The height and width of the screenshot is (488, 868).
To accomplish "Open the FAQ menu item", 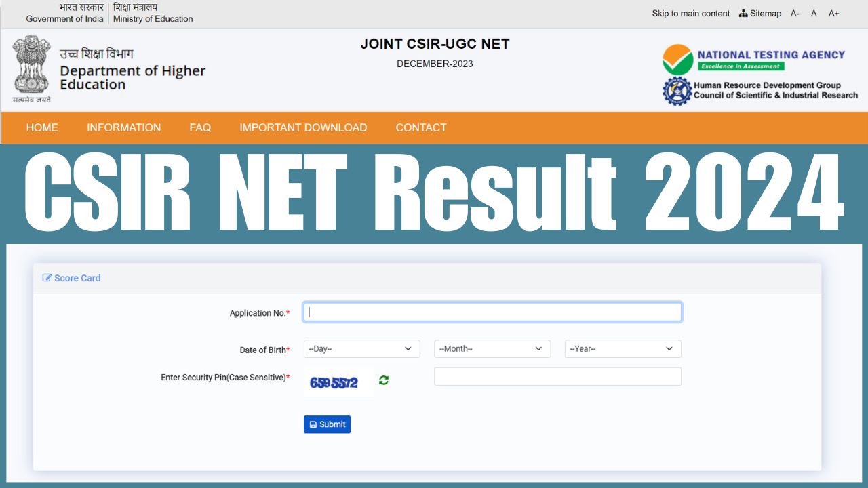I will click(x=200, y=127).
